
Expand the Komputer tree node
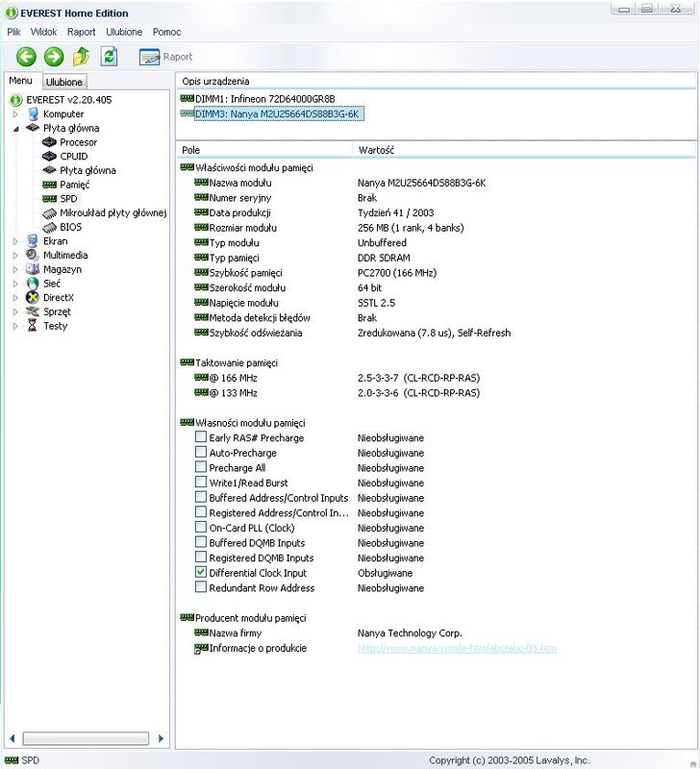(15, 114)
